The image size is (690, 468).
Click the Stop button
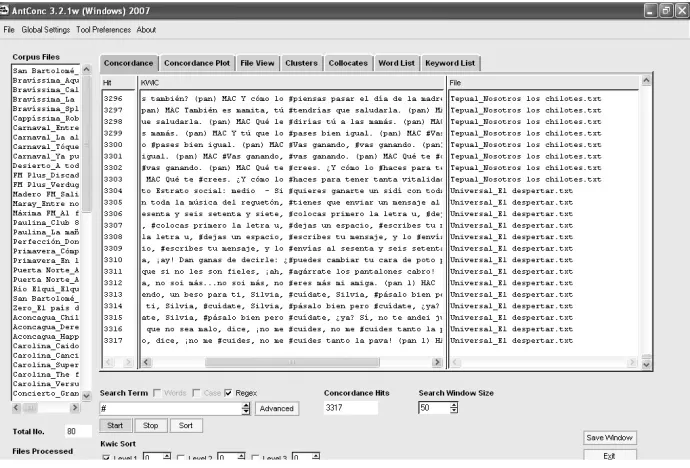[x=150, y=425]
